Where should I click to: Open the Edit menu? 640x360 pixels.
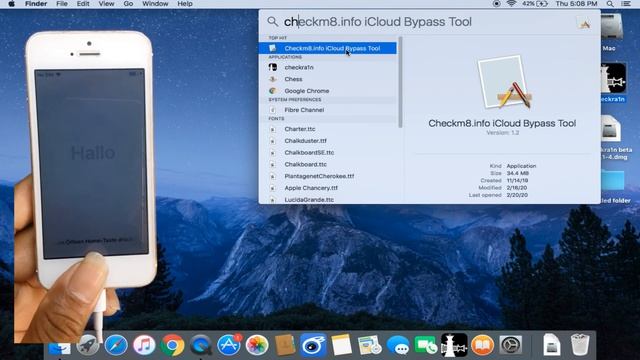point(83,4)
